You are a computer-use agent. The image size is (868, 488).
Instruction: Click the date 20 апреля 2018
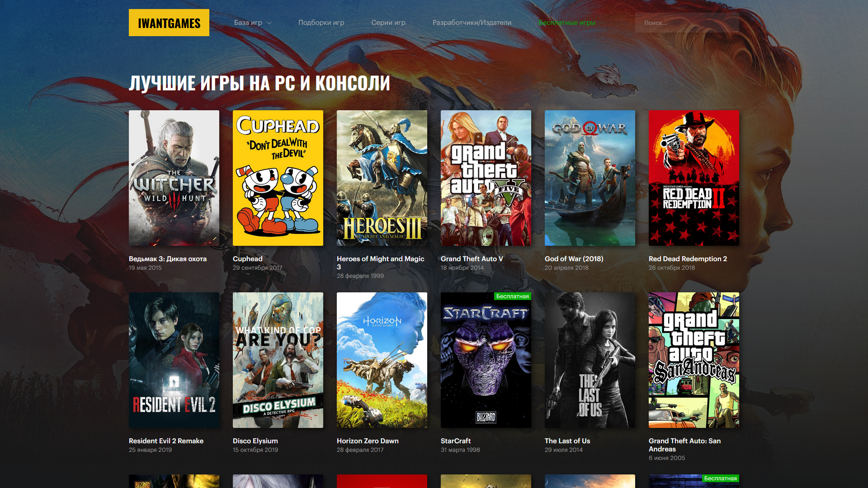pyautogui.click(x=566, y=268)
